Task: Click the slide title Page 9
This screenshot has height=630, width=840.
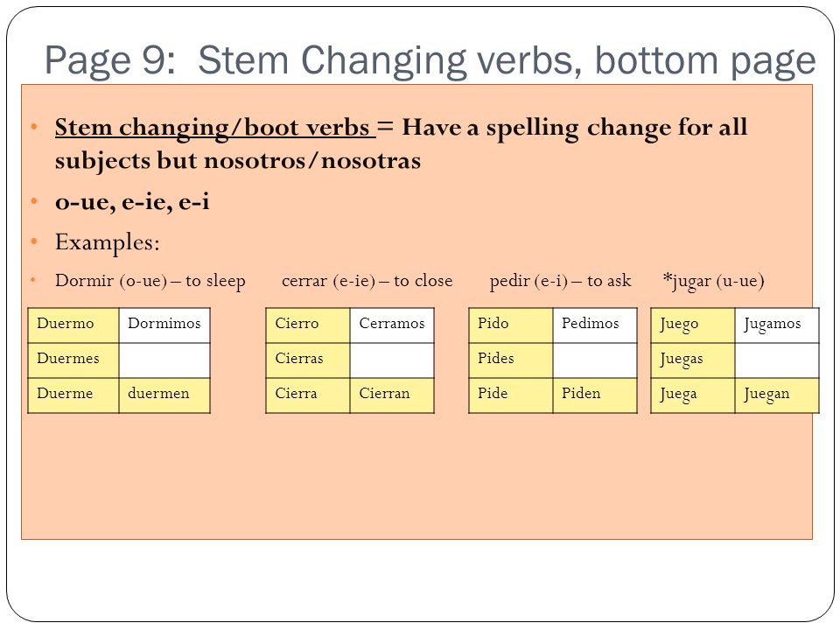Action: point(430,60)
